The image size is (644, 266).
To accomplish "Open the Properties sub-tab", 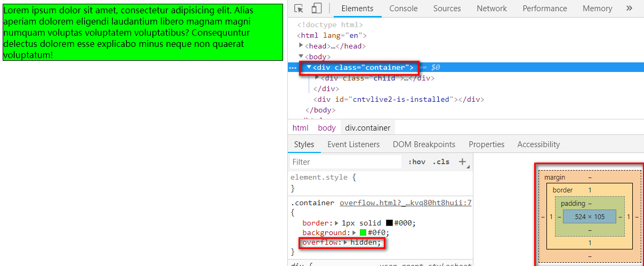I will pyautogui.click(x=486, y=144).
